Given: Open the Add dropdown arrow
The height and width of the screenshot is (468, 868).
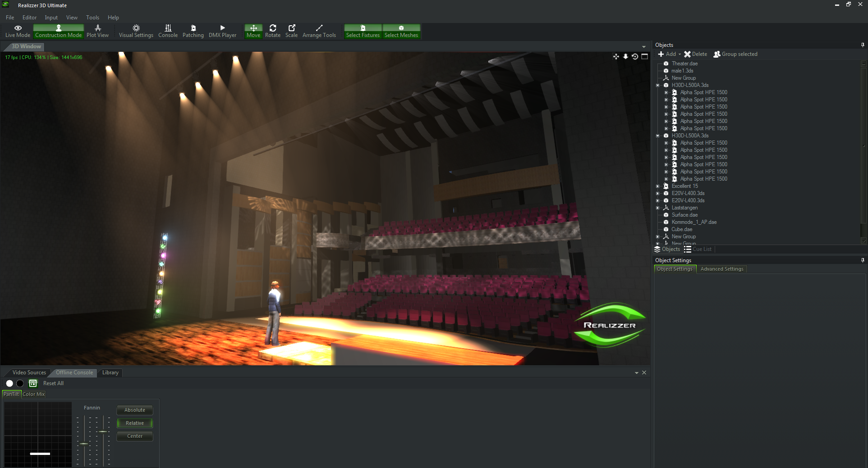Looking at the screenshot, I should (x=680, y=54).
